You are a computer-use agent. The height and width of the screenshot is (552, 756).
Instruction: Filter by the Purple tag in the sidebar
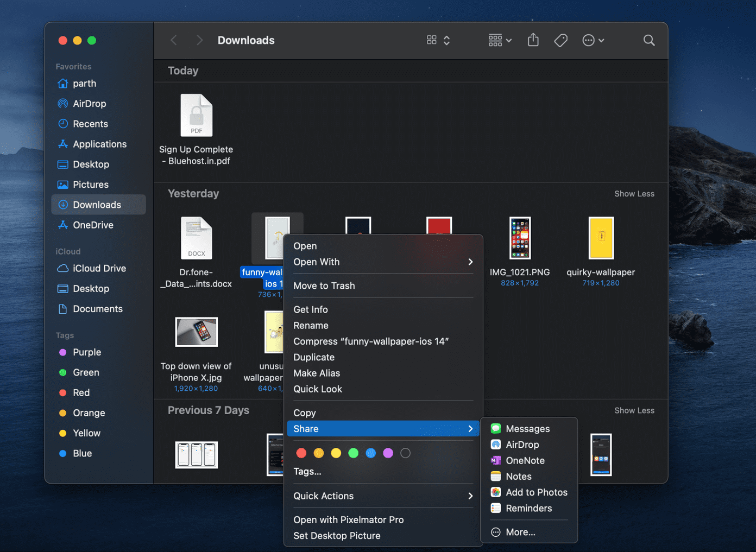[98, 352]
